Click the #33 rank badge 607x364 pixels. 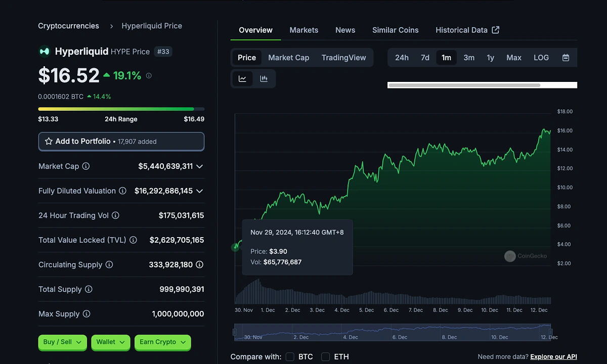(x=163, y=52)
